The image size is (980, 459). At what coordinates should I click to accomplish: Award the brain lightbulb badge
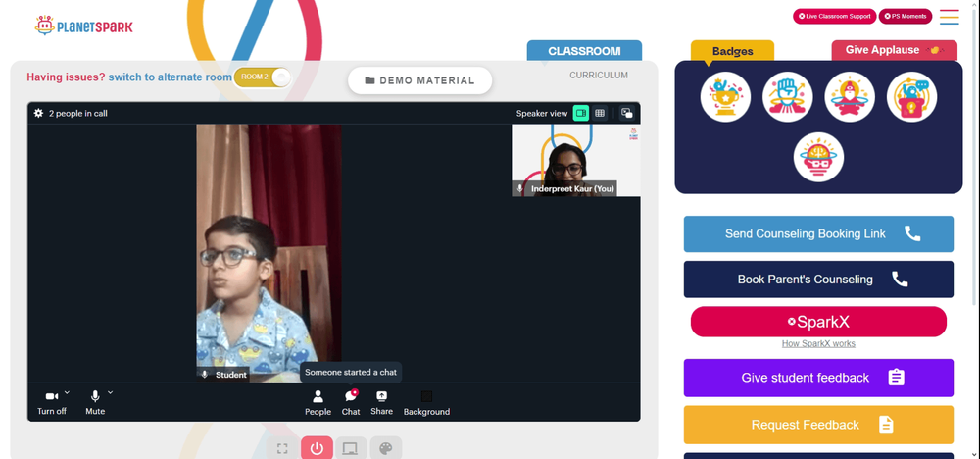pos(818,157)
